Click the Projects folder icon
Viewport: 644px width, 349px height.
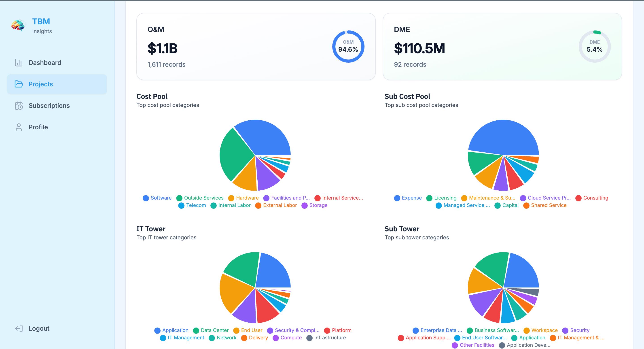[x=19, y=84]
